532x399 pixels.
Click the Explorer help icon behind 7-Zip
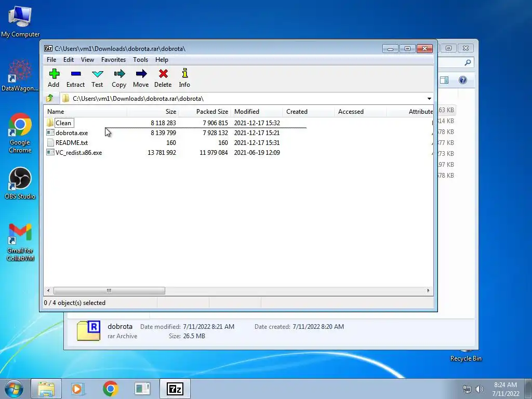pos(463,80)
